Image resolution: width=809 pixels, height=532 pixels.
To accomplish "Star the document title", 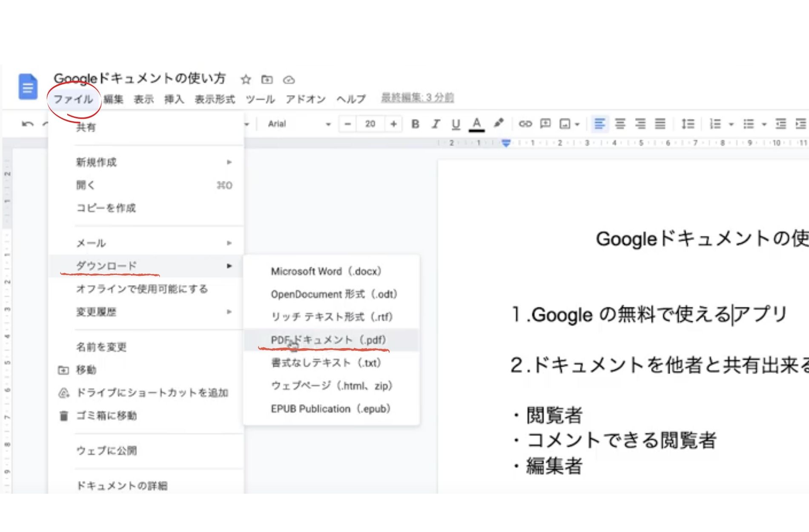I will pyautogui.click(x=246, y=80).
